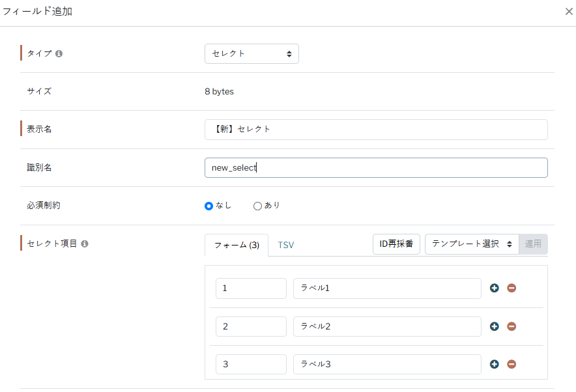The height and width of the screenshot is (392, 576).
Task: Click the 表示名 text field
Action: point(376,130)
